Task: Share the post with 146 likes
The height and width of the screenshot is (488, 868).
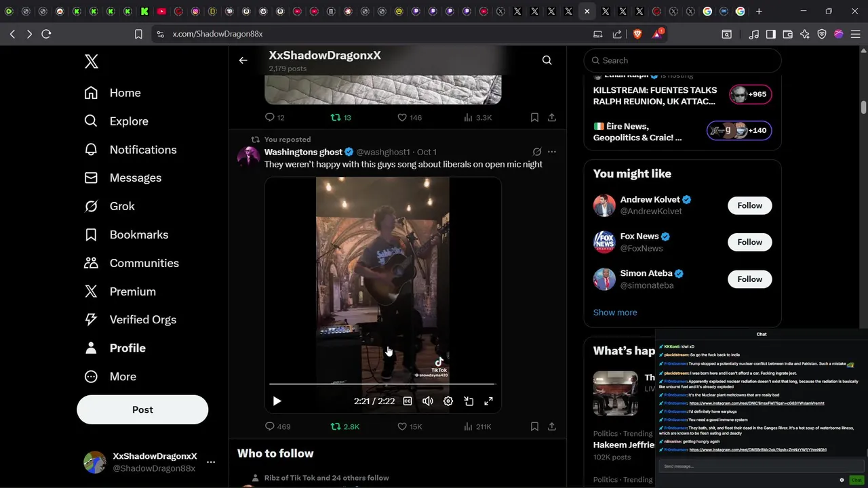Action: (x=552, y=117)
